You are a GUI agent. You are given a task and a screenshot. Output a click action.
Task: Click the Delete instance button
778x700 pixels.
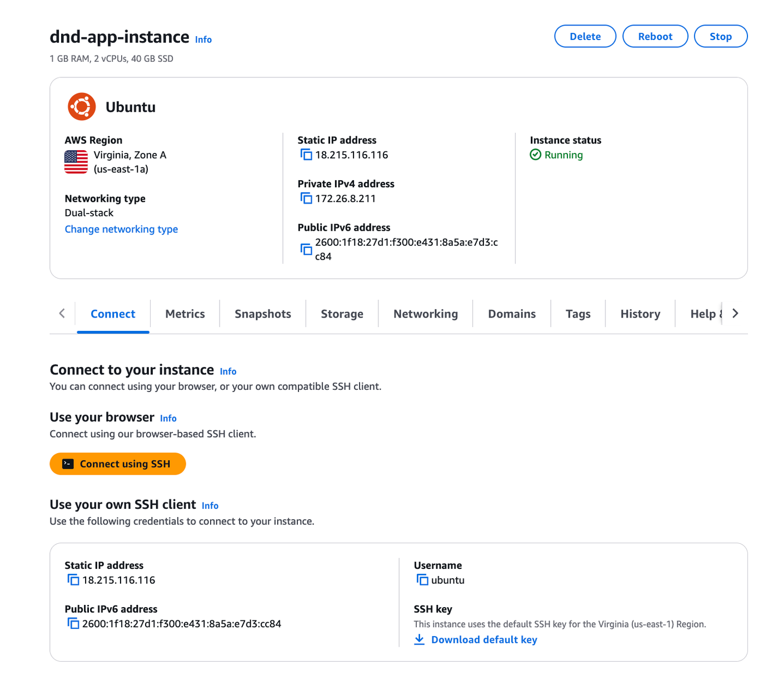pyautogui.click(x=585, y=37)
